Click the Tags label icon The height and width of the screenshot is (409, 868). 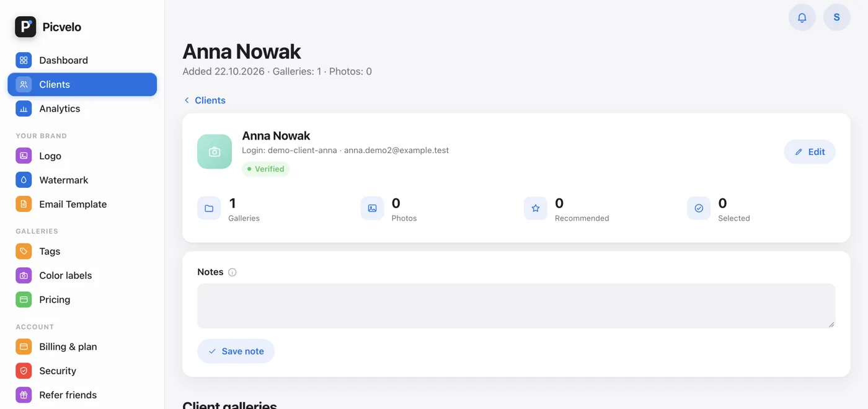click(x=24, y=251)
